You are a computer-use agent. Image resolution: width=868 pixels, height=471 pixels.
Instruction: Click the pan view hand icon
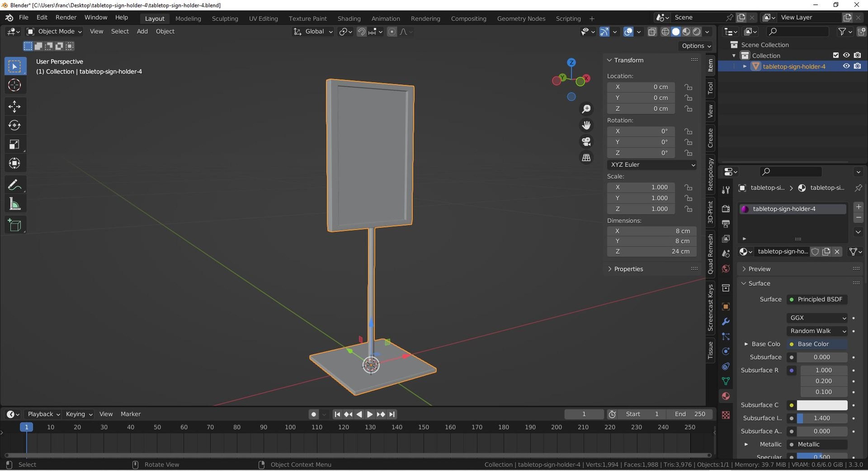[586, 125]
